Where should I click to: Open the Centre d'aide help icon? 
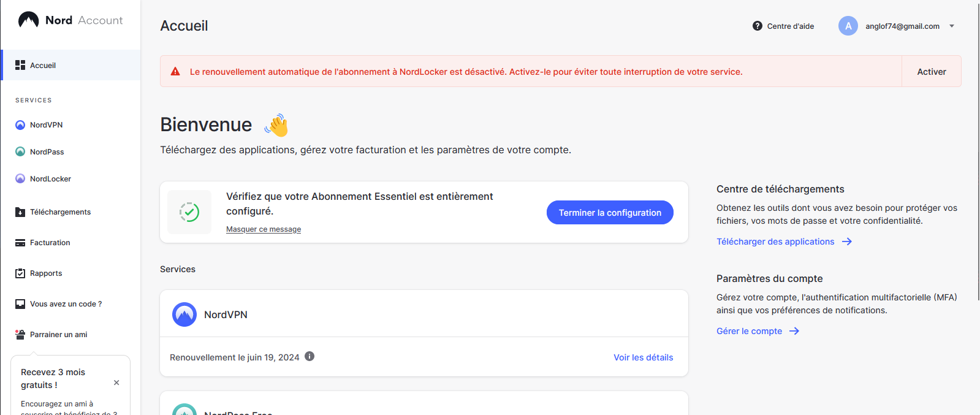758,26
